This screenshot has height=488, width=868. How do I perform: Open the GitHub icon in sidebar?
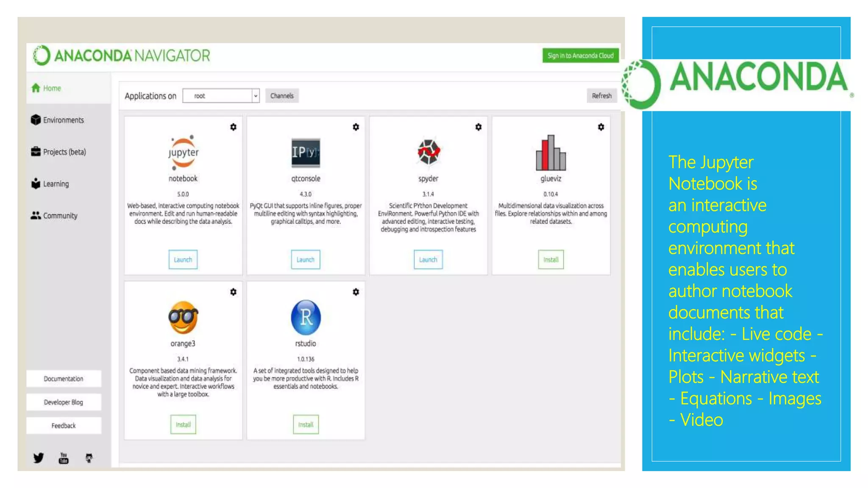(89, 458)
